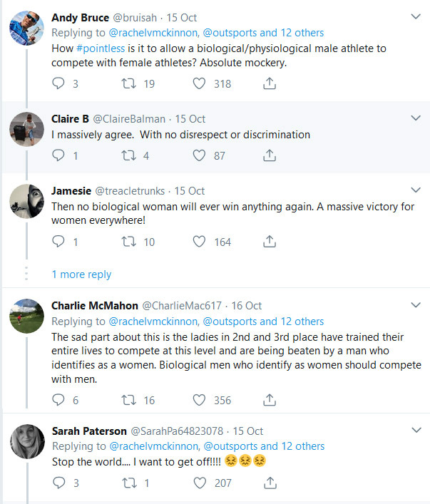Share Claire B's tweet

click(270, 155)
